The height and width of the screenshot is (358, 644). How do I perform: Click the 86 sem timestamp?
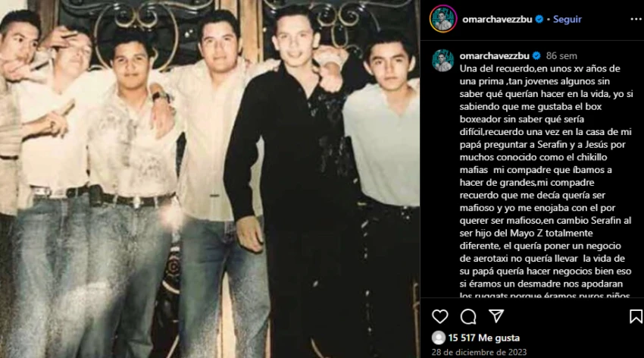click(561, 55)
